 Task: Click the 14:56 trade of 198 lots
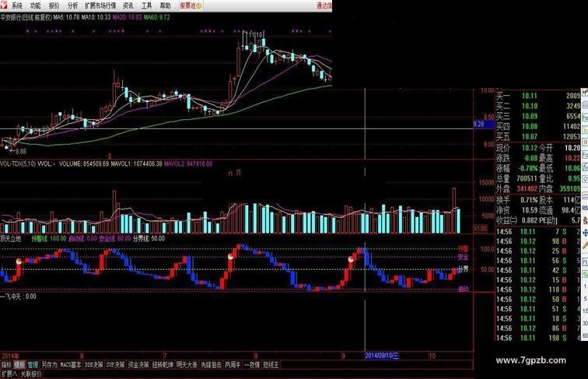537,338
